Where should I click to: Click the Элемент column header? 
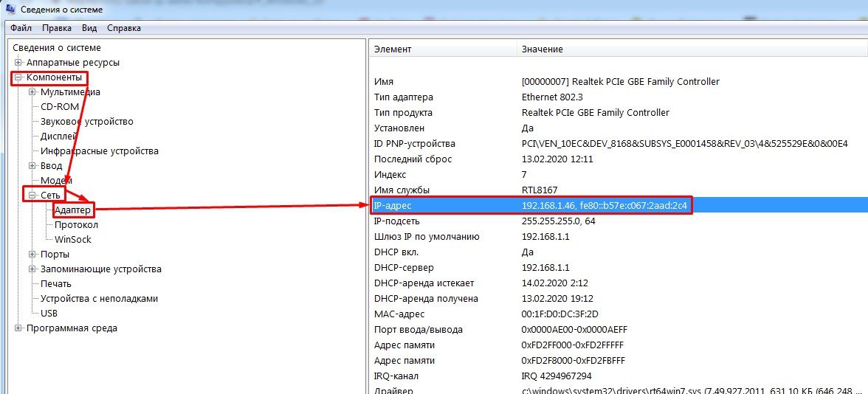click(444, 49)
